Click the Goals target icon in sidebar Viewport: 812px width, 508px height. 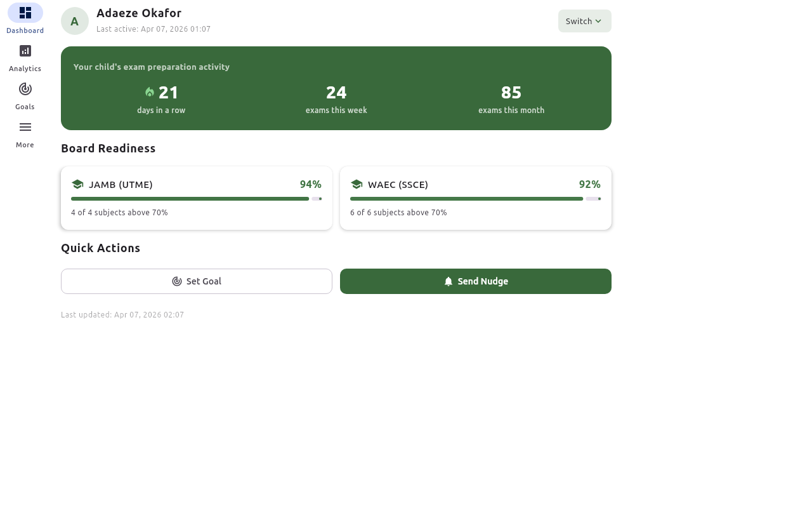pos(25,89)
